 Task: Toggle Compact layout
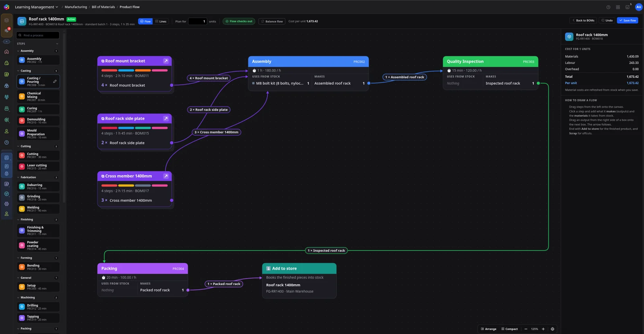click(x=510, y=329)
